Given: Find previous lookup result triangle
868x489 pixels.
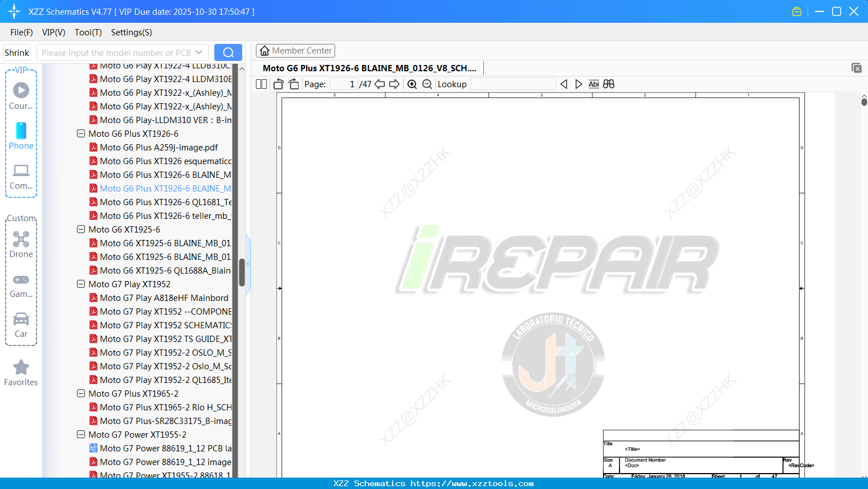Looking at the screenshot, I should (x=564, y=84).
